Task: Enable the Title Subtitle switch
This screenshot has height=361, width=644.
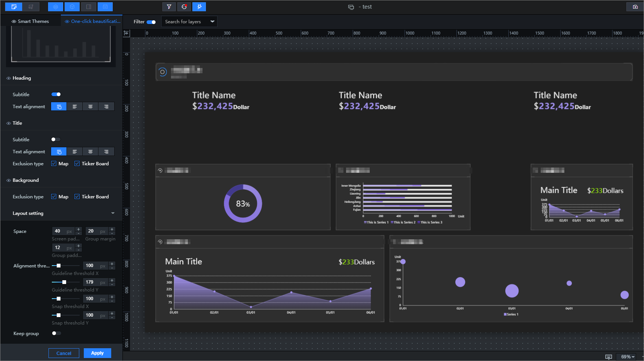Action: pyautogui.click(x=56, y=139)
